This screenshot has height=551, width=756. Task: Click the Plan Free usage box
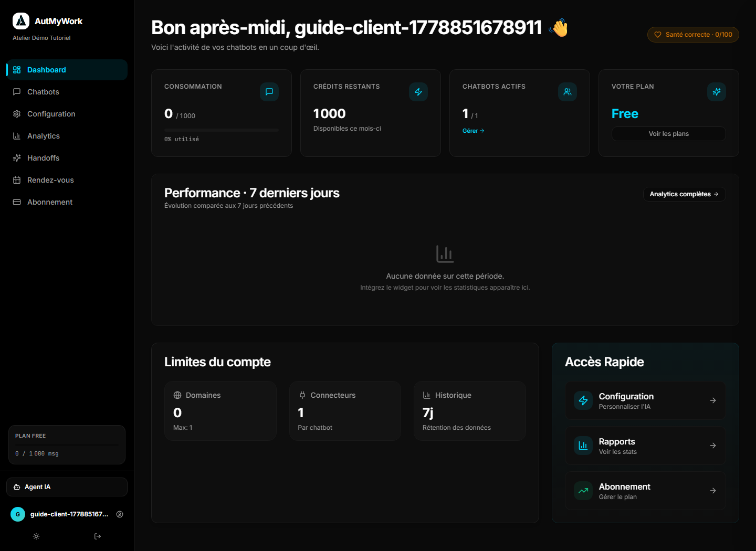point(67,444)
